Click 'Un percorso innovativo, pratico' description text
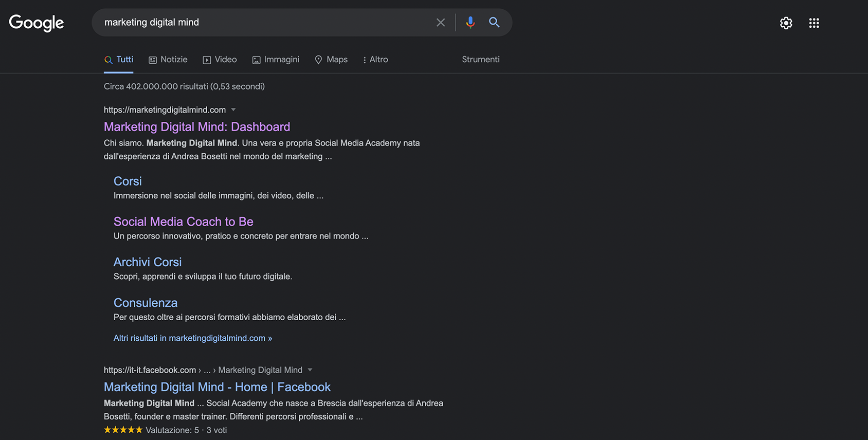Screen dimensions: 868x440 [241, 236]
